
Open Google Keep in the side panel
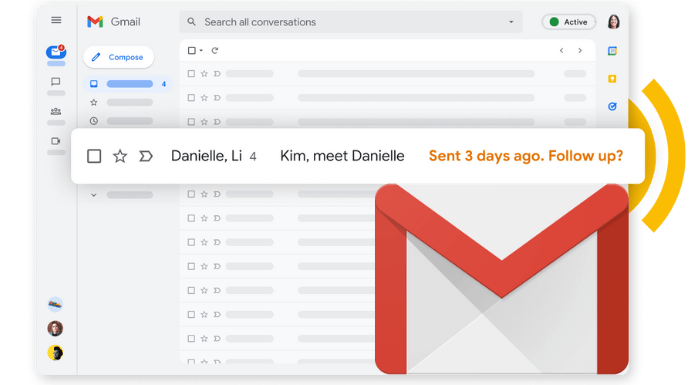[x=612, y=79]
